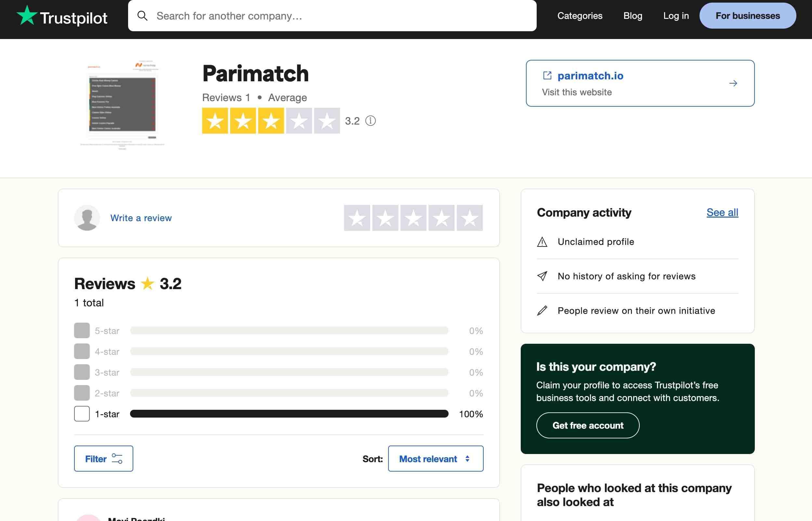Screen dimensions: 812x521
Task: Check the 3-star filter checkbox
Action: (x=82, y=372)
